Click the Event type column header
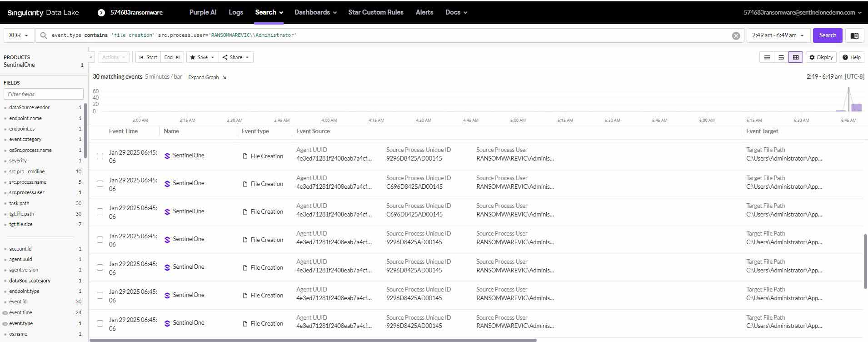 (x=255, y=131)
